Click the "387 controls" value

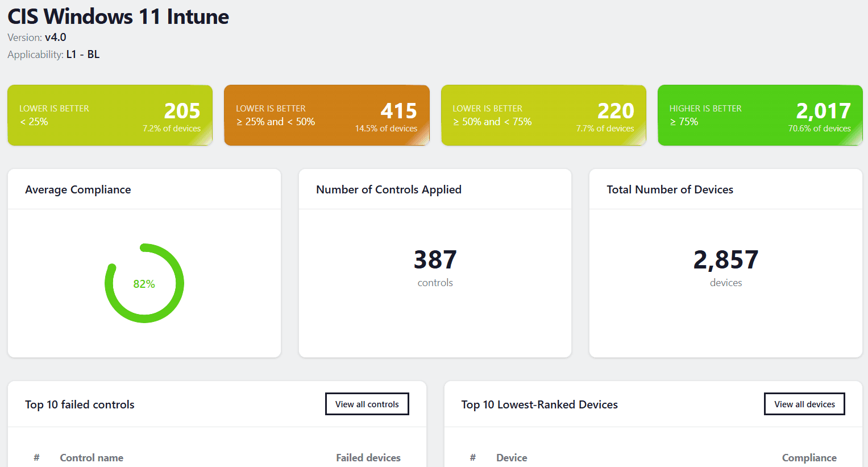point(435,266)
